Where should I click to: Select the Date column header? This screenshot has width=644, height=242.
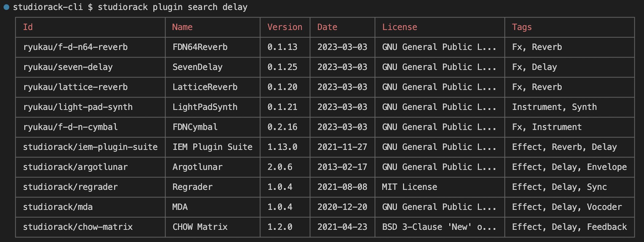point(327,27)
